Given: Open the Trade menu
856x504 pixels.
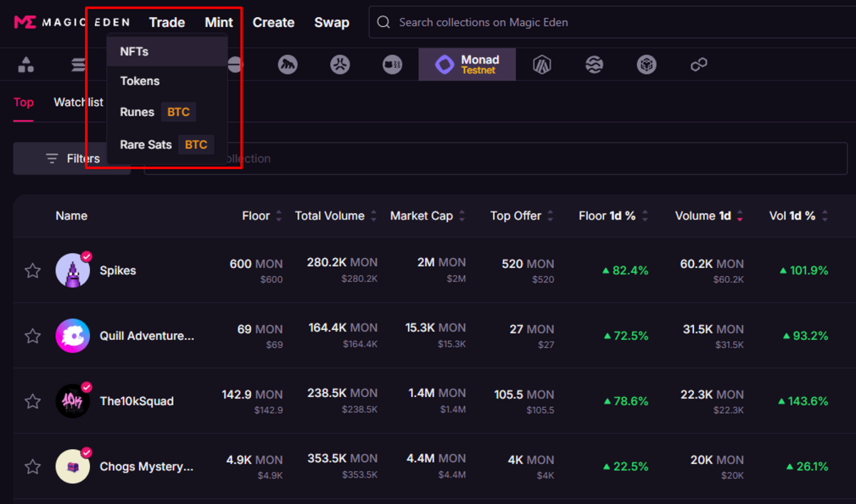Looking at the screenshot, I should 167,22.
